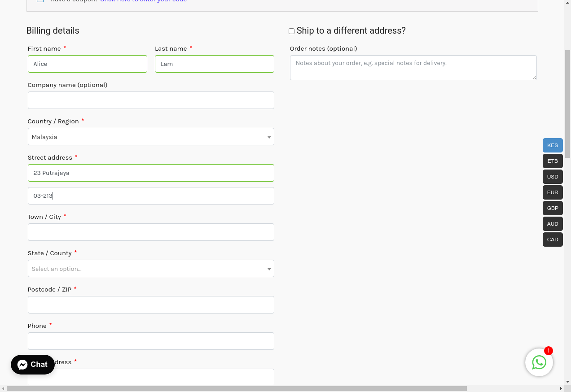Click the Postcode / ZIP input
571x392 pixels.
click(151, 305)
